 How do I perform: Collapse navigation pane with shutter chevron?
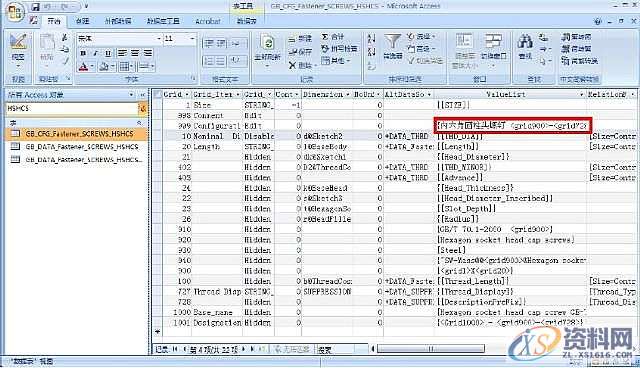click(142, 95)
